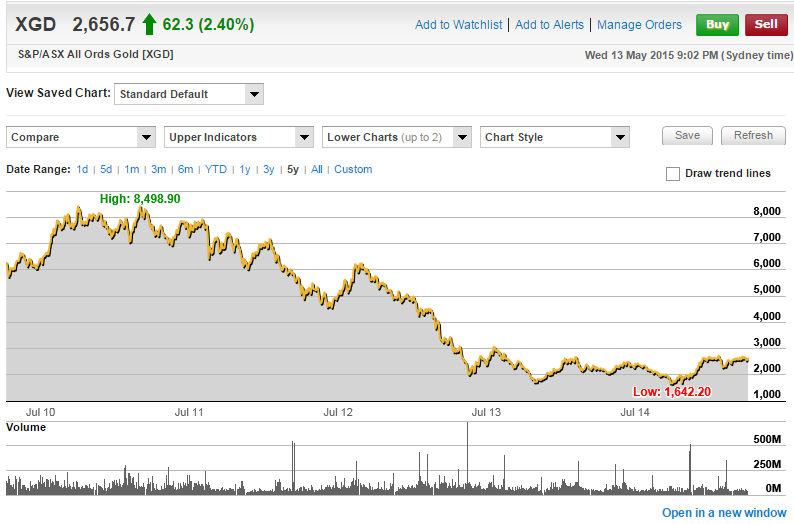
Task: Pick the Custom date range option
Action: [353, 170]
